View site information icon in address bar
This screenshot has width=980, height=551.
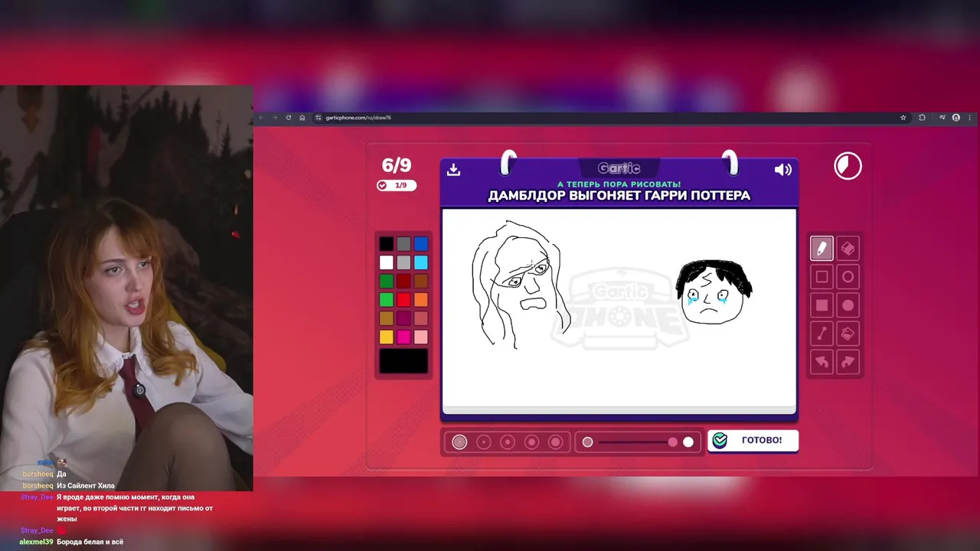click(318, 118)
